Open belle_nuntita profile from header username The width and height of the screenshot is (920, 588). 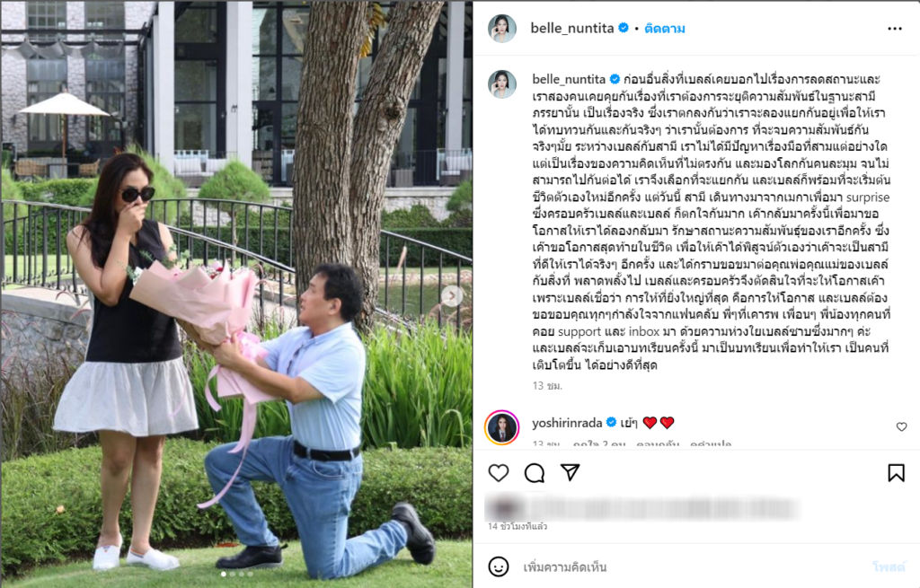(571, 28)
